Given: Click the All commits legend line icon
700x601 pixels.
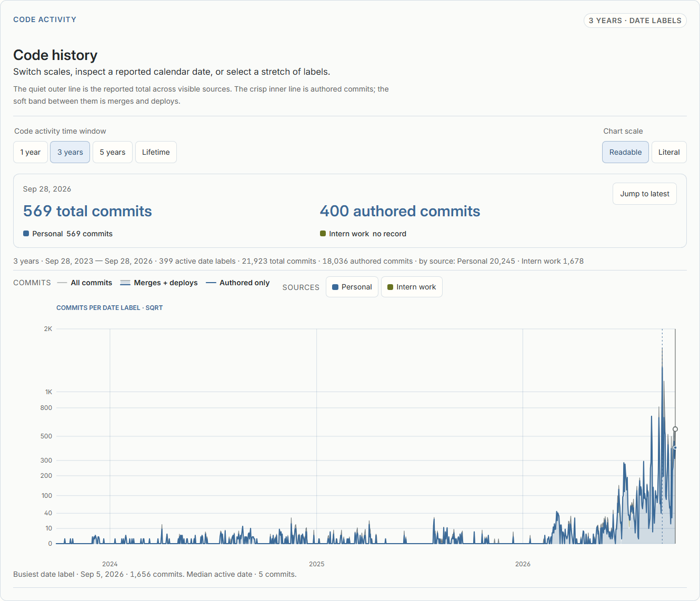Looking at the screenshot, I should pos(62,283).
